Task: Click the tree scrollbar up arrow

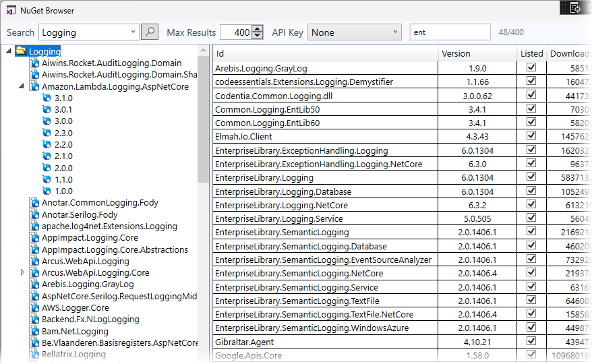Action: 203,51
